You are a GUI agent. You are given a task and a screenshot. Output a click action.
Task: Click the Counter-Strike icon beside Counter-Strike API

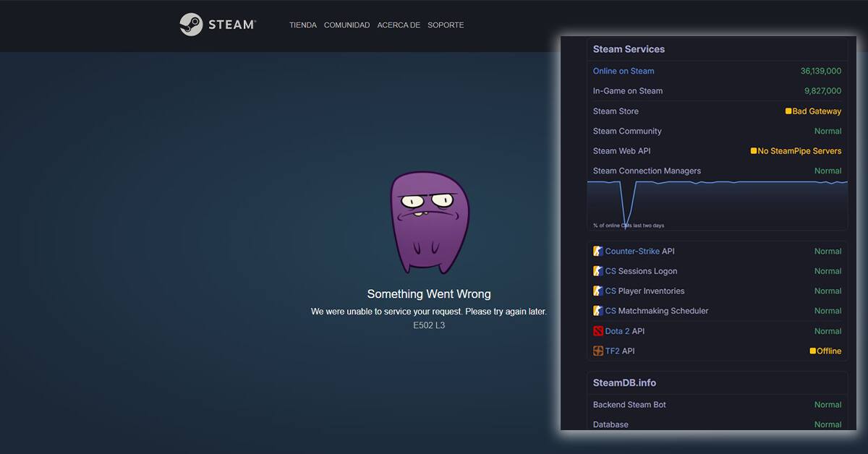(598, 252)
